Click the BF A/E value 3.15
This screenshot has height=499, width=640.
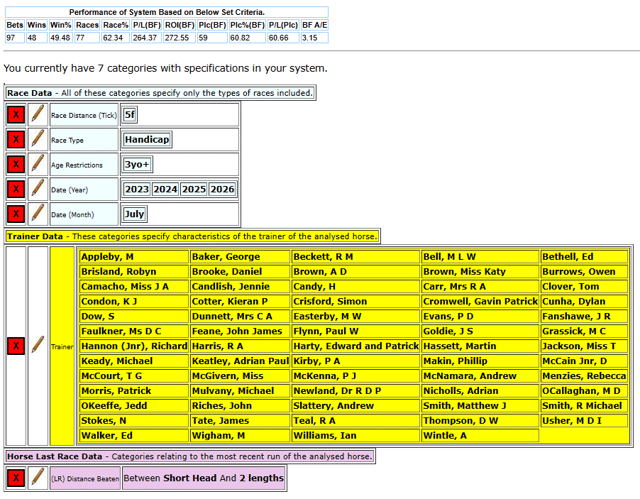[x=315, y=38]
